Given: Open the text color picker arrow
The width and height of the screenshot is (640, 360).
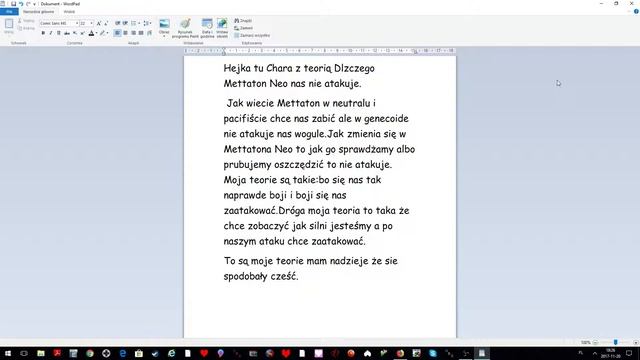Looking at the screenshot, I should point(97,33).
